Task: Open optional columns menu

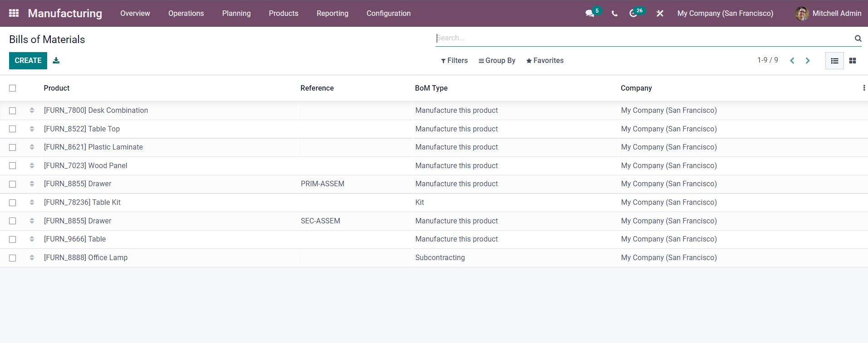Action: pyautogui.click(x=864, y=88)
